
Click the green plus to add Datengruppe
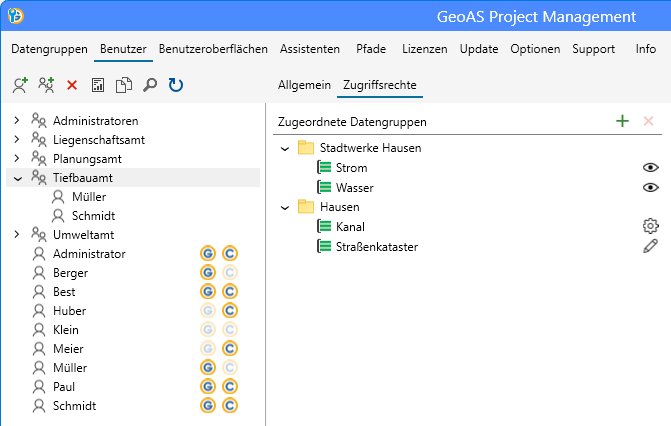622,121
